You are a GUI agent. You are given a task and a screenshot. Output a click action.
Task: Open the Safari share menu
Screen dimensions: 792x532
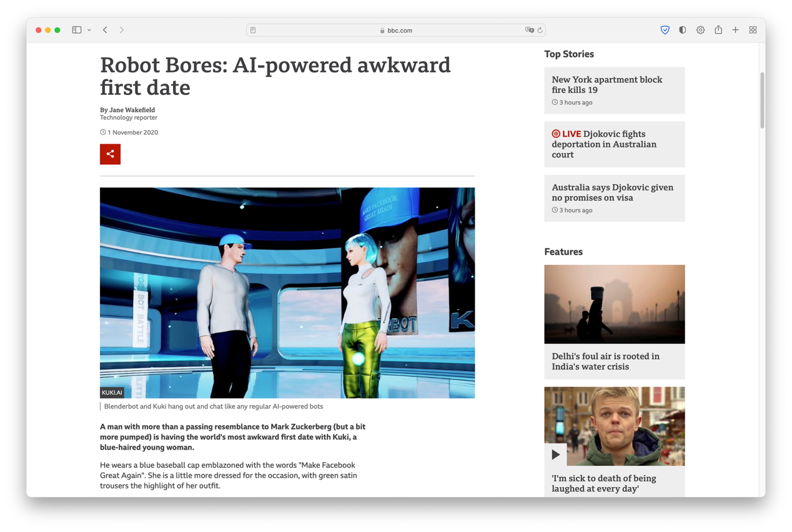pos(718,30)
